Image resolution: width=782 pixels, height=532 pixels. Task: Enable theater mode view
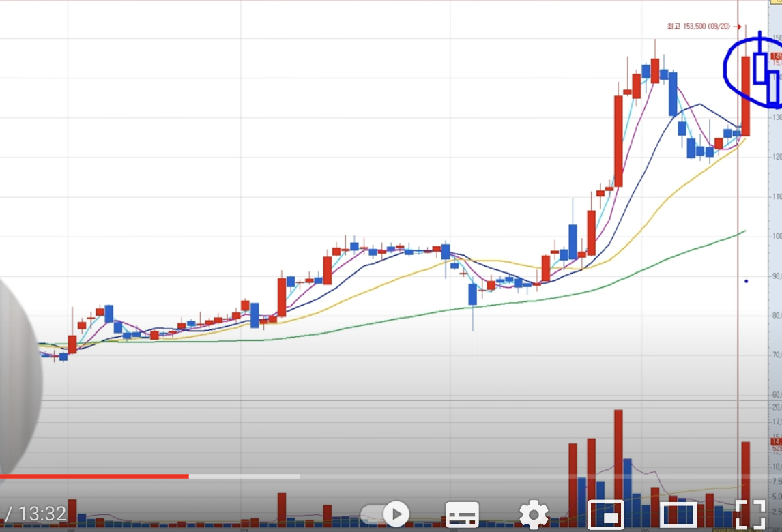click(679, 514)
